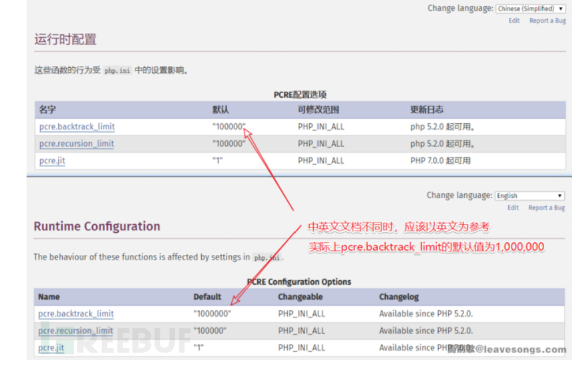Click the 默认 column header
The width and height of the screenshot is (588, 374).
(220, 110)
